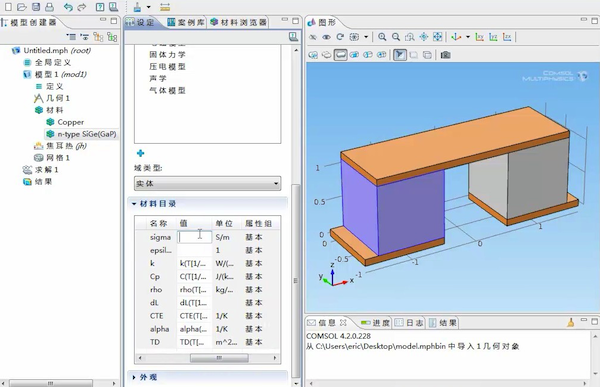
Task: Open the 进度 progress tab
Action: coord(375,323)
